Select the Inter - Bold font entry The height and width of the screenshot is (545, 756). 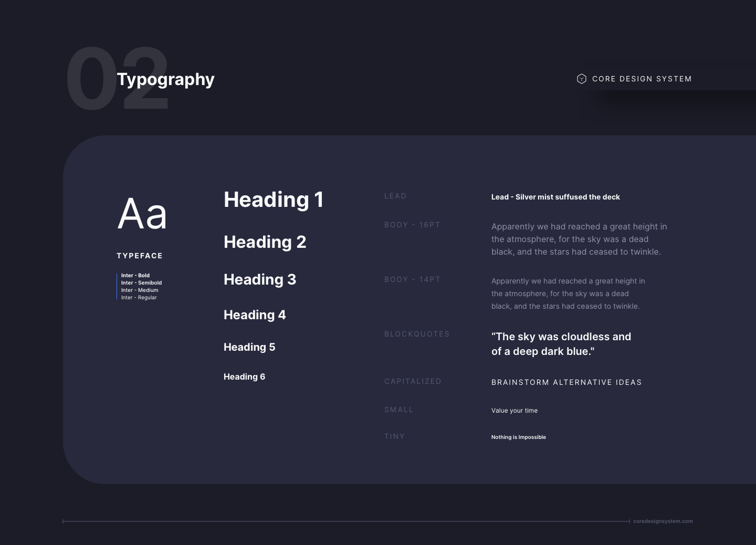point(135,275)
